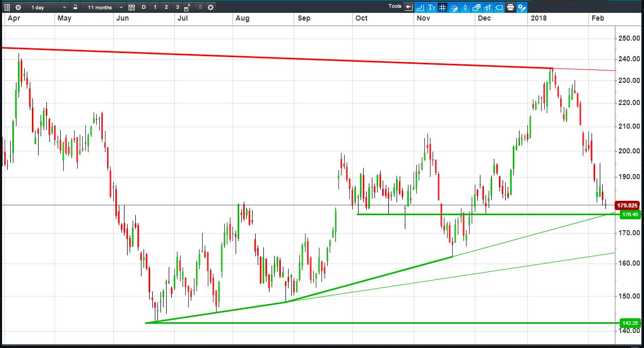Open layout settings gear after slot 5
This screenshot has height=348, width=644.
(x=210, y=7)
